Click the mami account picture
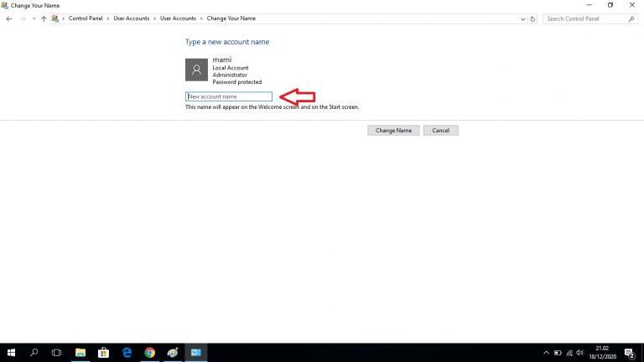644x362 pixels. coord(196,70)
